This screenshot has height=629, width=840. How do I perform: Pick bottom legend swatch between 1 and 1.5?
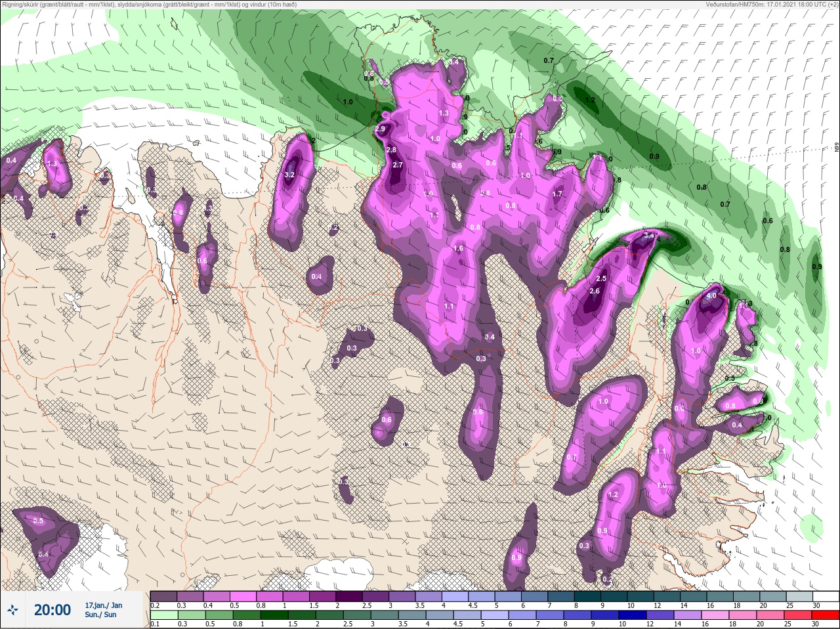275,615
